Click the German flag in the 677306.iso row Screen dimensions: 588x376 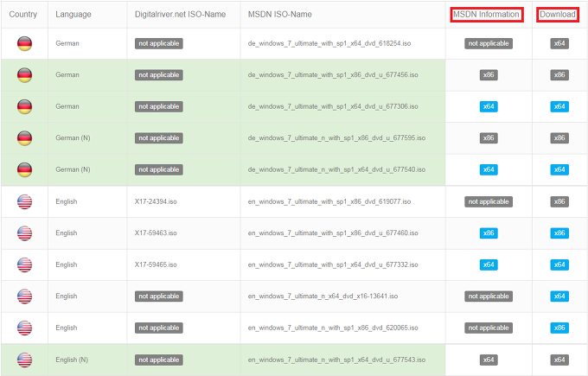click(x=24, y=106)
